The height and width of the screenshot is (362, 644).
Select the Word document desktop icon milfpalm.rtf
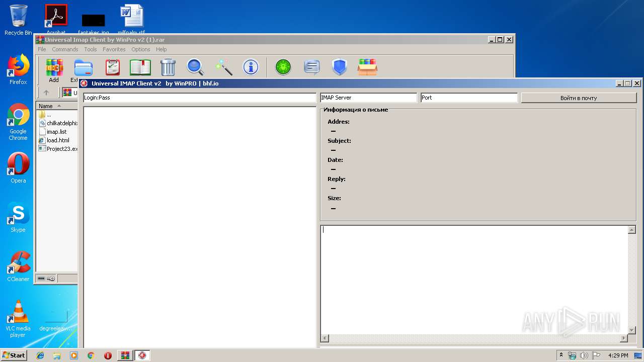(x=131, y=19)
